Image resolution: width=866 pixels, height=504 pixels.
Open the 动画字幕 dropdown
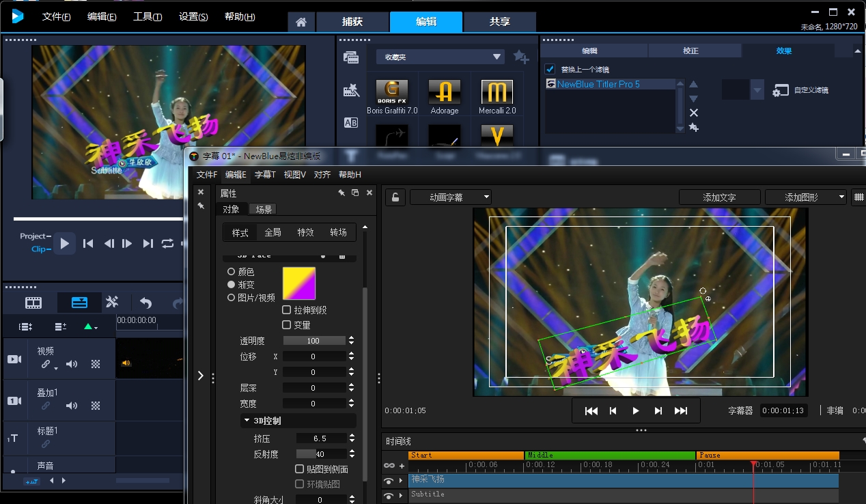451,197
